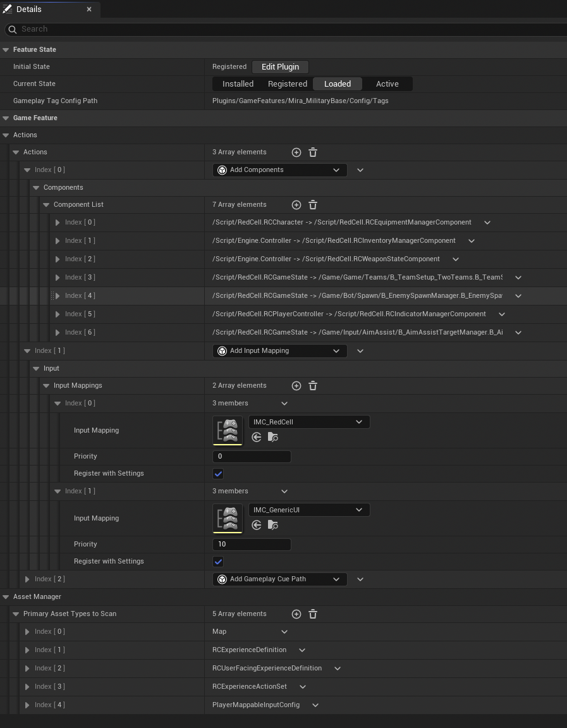The width and height of the screenshot is (567, 728).
Task: Collapse the Feature State section
Action: [x=6, y=50]
